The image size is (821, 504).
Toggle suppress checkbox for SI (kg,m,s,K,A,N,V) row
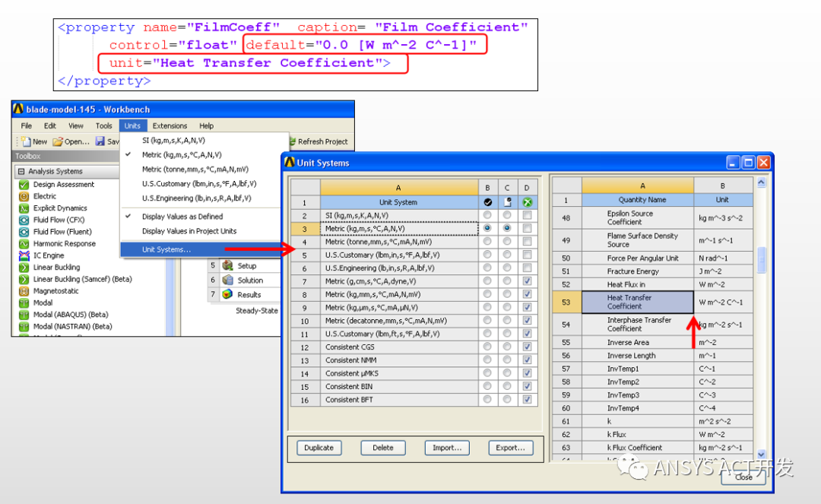[528, 215]
